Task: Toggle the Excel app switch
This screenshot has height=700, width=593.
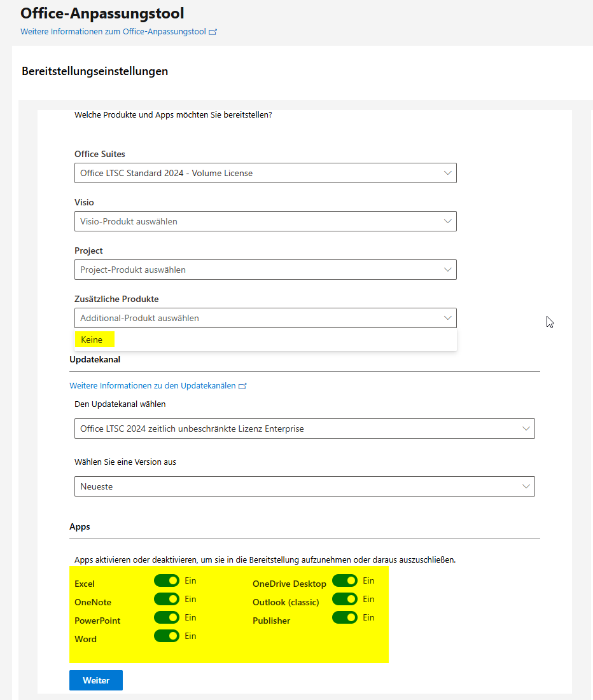Action: click(167, 580)
